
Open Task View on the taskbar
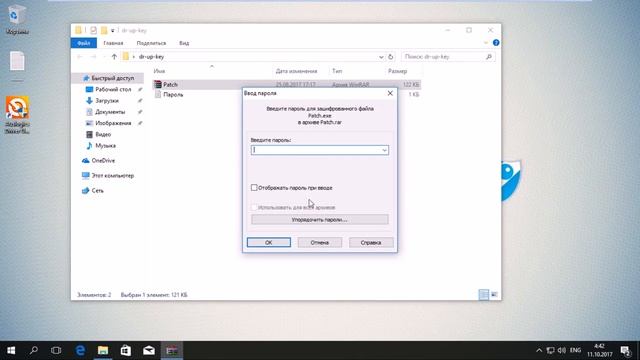[56, 350]
